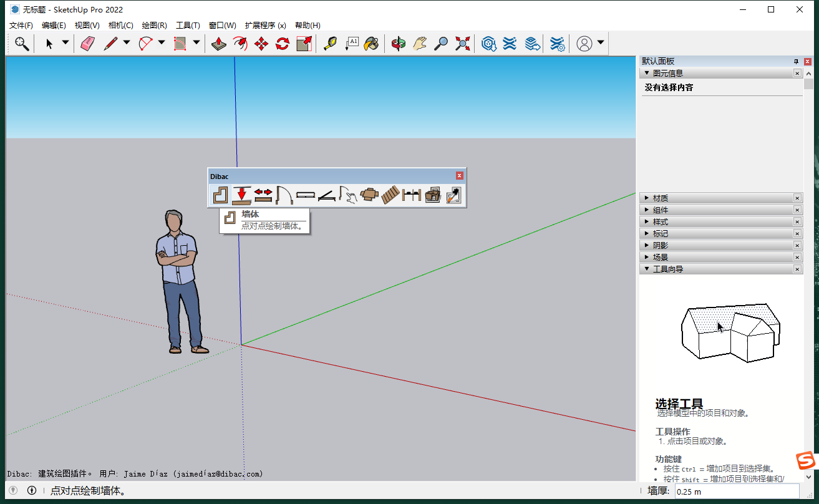Open Shapes tool dropdown arrow
Viewport: 819px width, 504px height.
click(196, 43)
